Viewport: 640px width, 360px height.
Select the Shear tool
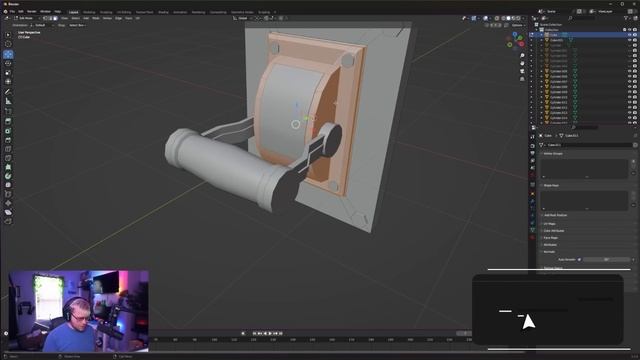click(8, 212)
